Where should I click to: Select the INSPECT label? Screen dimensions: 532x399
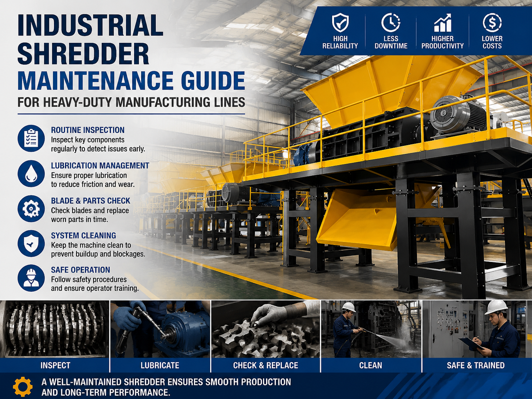55,366
